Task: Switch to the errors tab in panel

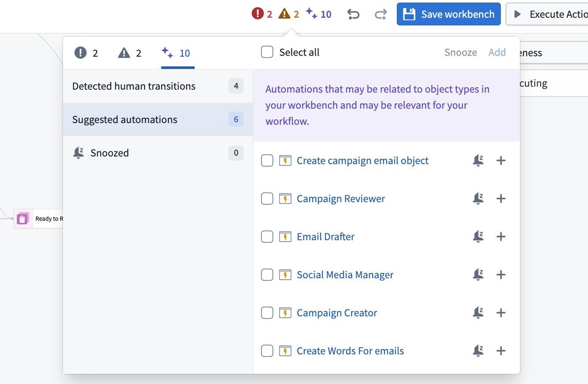Action: [x=86, y=53]
